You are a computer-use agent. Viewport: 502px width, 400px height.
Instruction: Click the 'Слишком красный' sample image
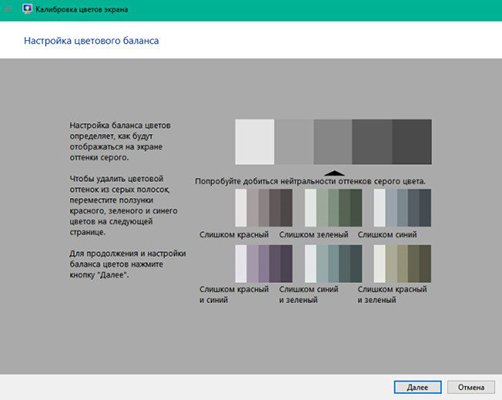264,208
